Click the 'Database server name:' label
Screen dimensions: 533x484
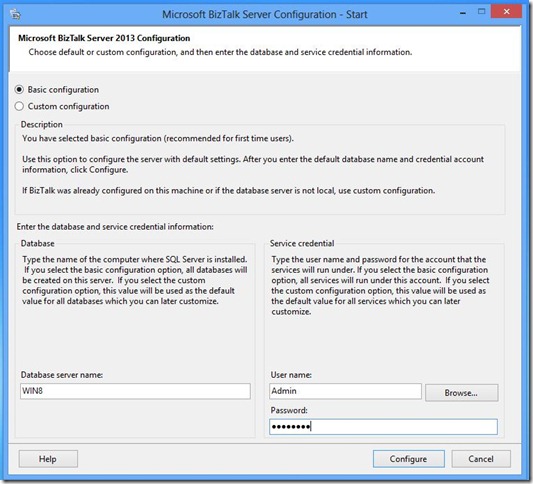62,375
